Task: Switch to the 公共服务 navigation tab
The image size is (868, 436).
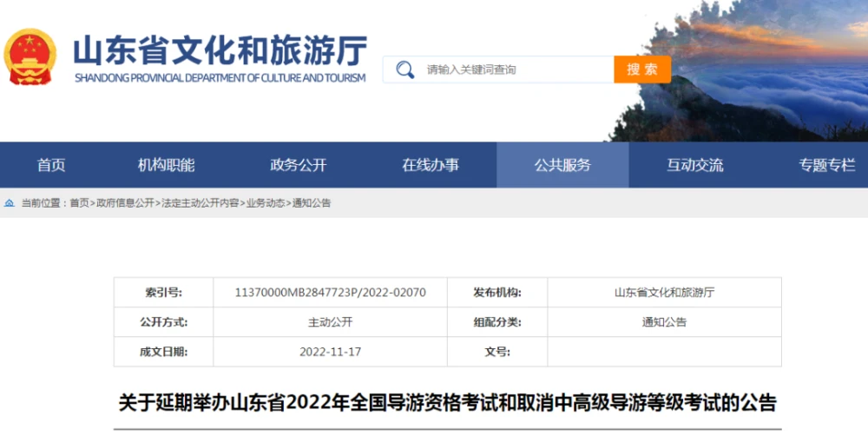Action: pos(562,165)
